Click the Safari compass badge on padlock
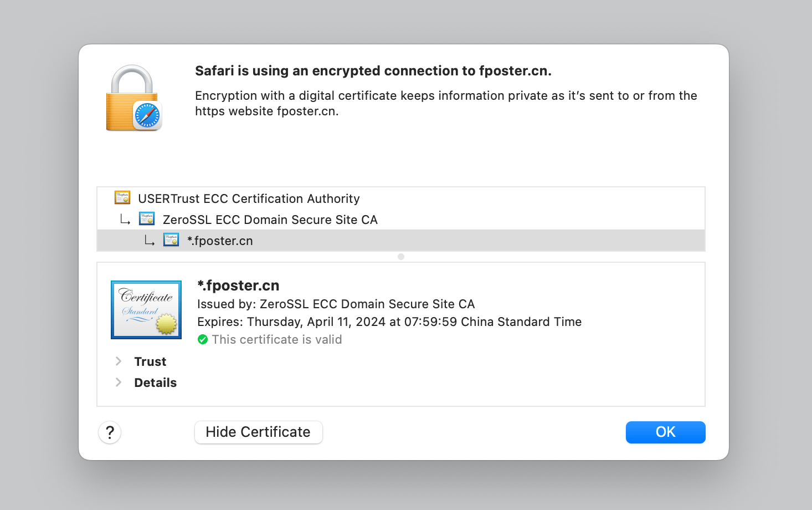The height and width of the screenshot is (510, 812). pyautogui.click(x=147, y=116)
